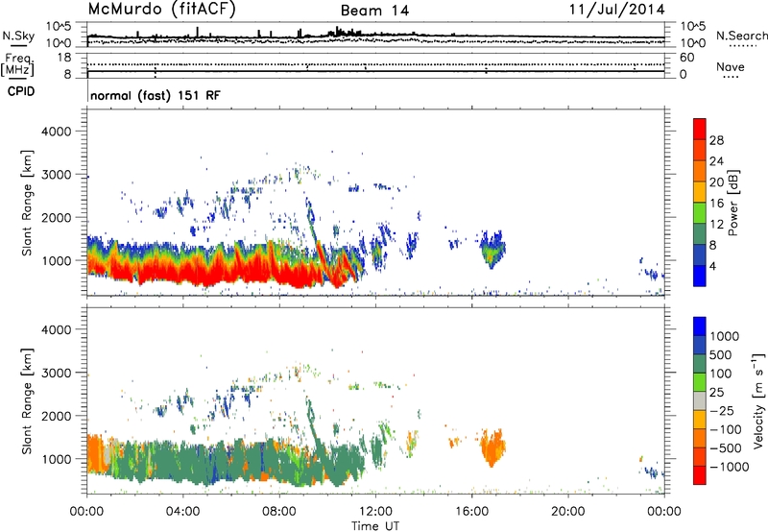Click the McMurdo (fitACF) plot title
The image size is (768, 532).
point(161,10)
